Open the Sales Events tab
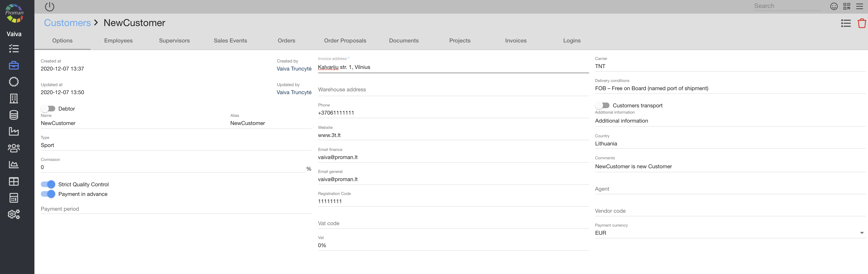The width and height of the screenshot is (868, 274). tap(230, 40)
